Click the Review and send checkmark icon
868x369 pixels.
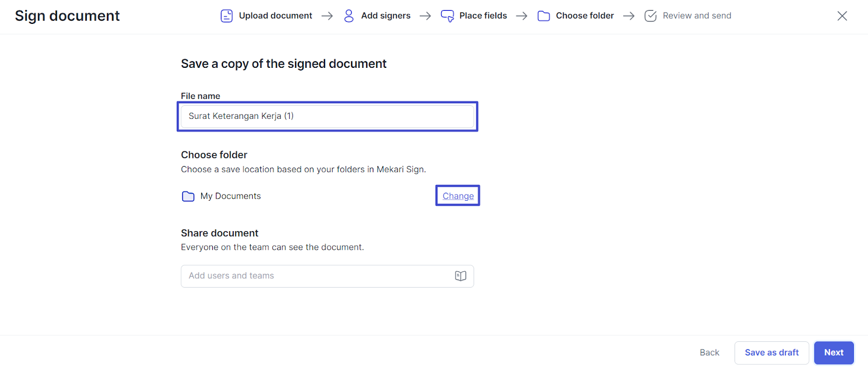650,16
